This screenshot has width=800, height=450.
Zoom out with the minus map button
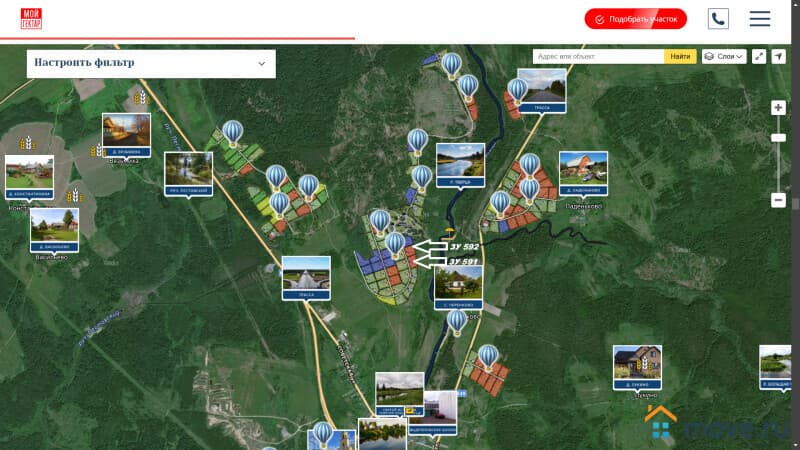click(x=778, y=200)
